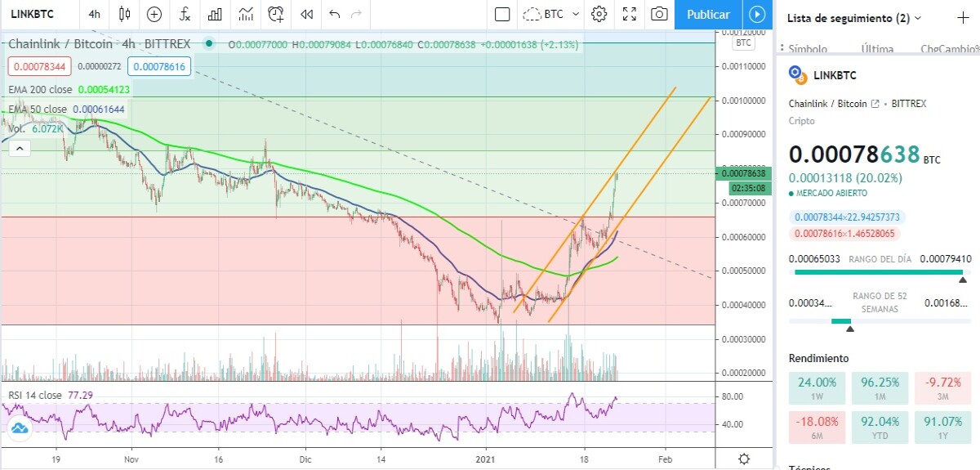This screenshot has height=470, width=980.
Task: Click the play stream icon beside Publicar
Action: pyautogui.click(x=757, y=14)
